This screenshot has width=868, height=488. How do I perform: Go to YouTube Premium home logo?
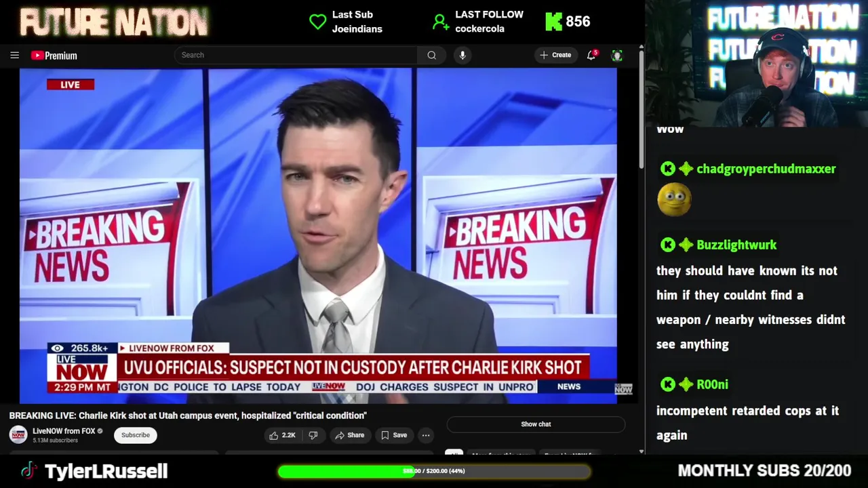54,56
